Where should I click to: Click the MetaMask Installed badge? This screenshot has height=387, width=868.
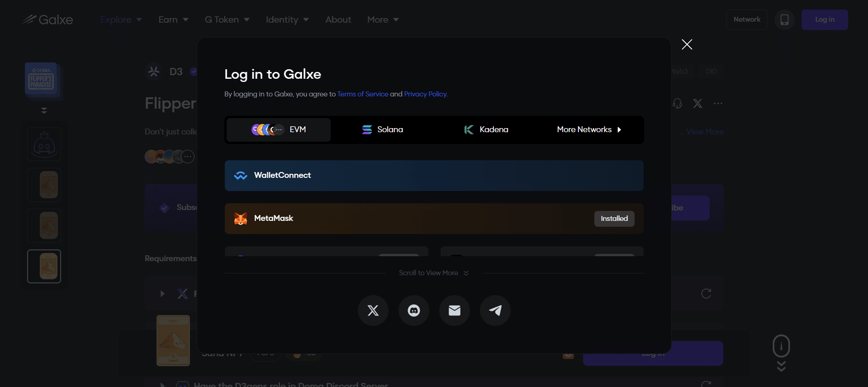[x=614, y=219]
